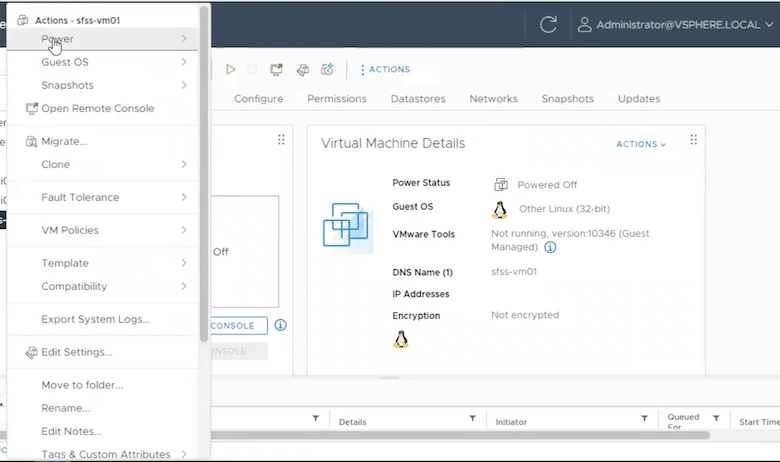This screenshot has width=780, height=462.
Task: Click the user account icon beside Administrator
Action: coord(585,24)
